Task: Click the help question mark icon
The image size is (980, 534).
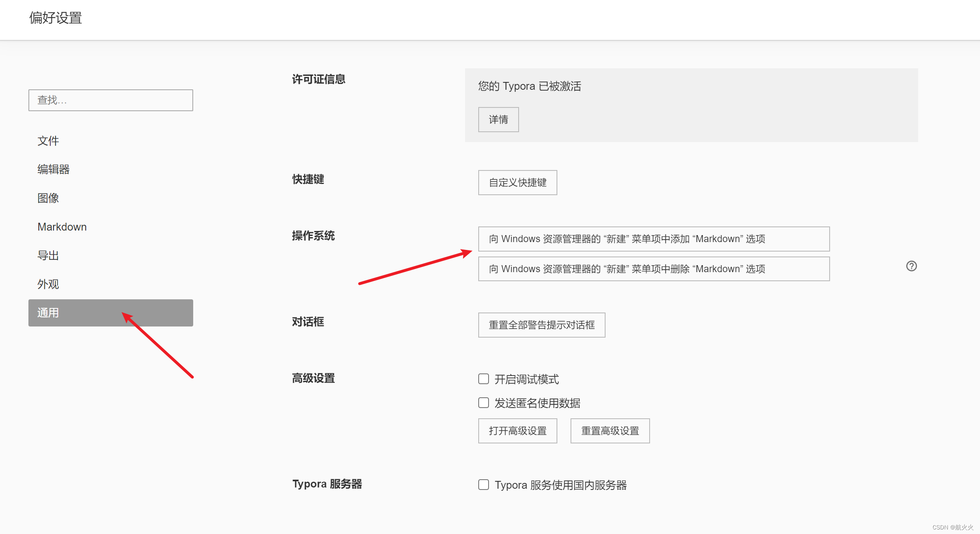Action: 911,266
